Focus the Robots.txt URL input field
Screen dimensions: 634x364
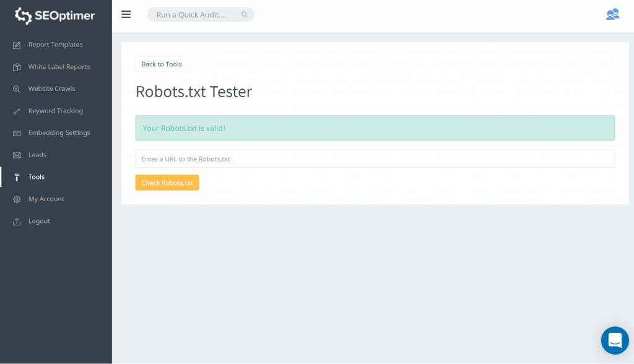coord(375,159)
